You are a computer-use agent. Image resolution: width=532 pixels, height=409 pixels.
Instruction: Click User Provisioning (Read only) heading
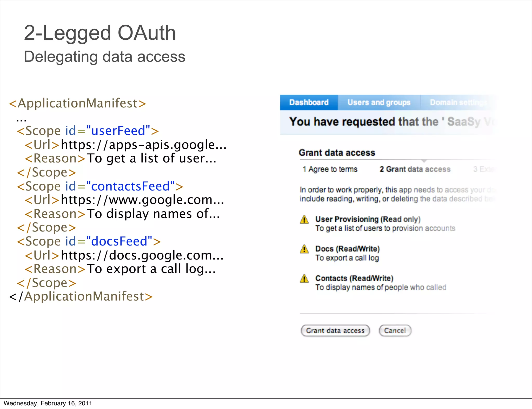click(368, 219)
